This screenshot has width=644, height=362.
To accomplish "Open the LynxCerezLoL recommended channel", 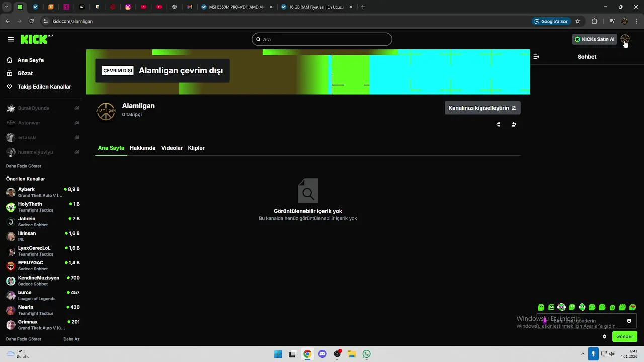I will (x=43, y=251).
